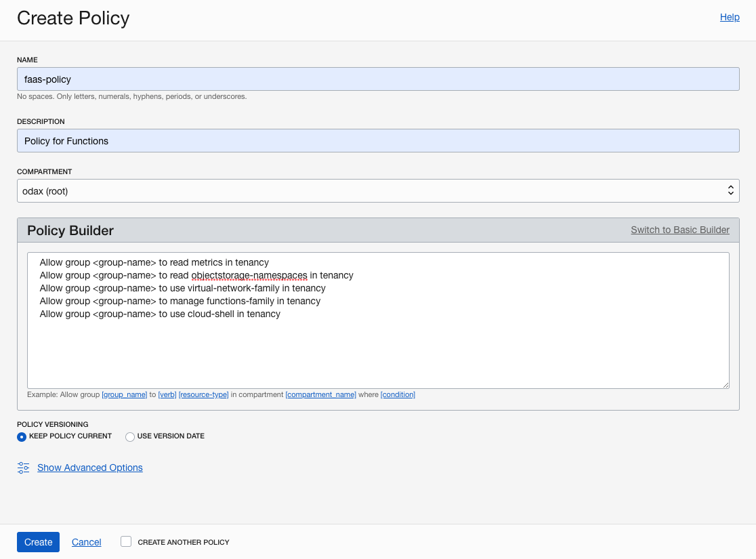Click the advanced options sliders icon
This screenshot has width=756, height=559.
(x=24, y=468)
